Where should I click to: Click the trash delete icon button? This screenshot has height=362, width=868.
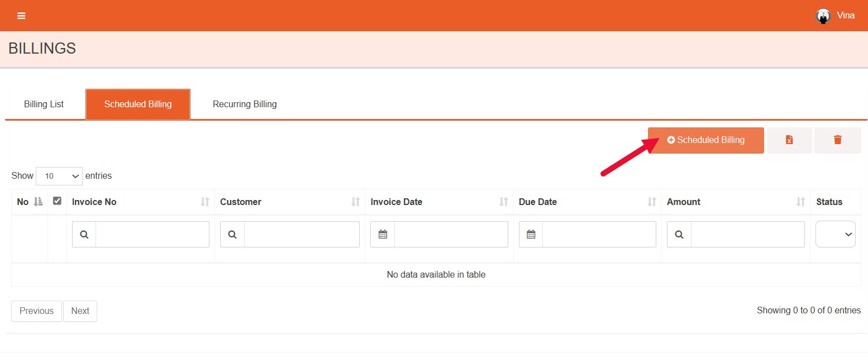(837, 140)
